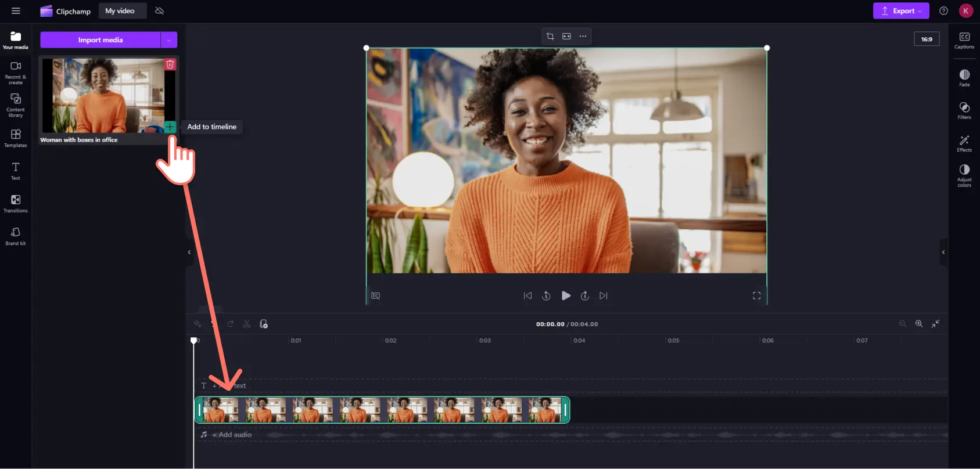Image resolution: width=980 pixels, height=469 pixels.
Task: Add media to timeline with plus button
Action: (x=170, y=127)
